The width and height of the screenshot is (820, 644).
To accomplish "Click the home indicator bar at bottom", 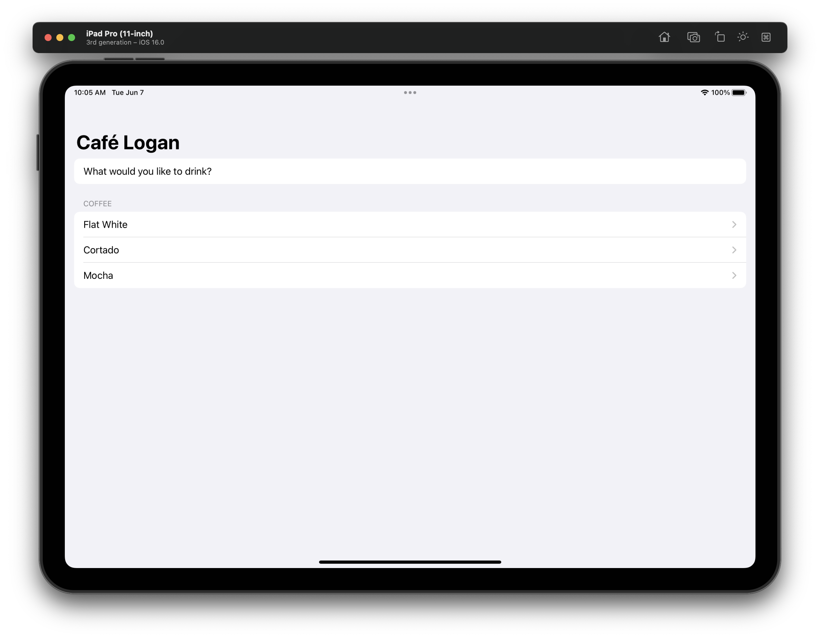I will [x=410, y=562].
